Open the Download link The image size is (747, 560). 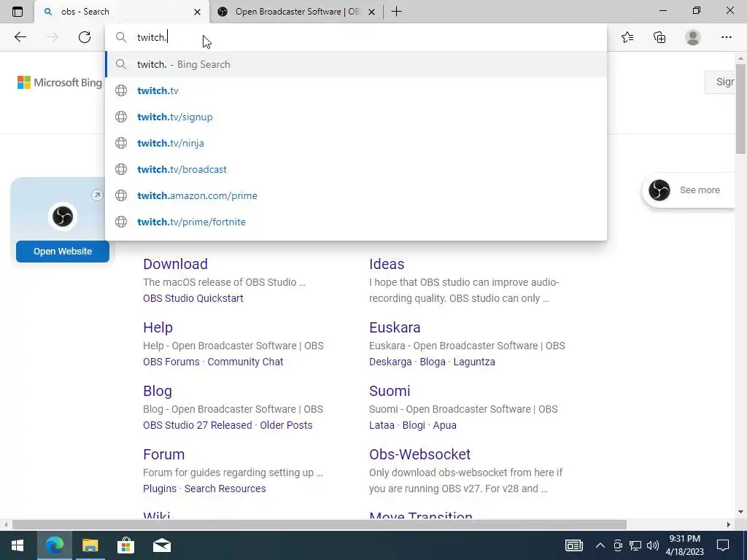click(x=175, y=264)
